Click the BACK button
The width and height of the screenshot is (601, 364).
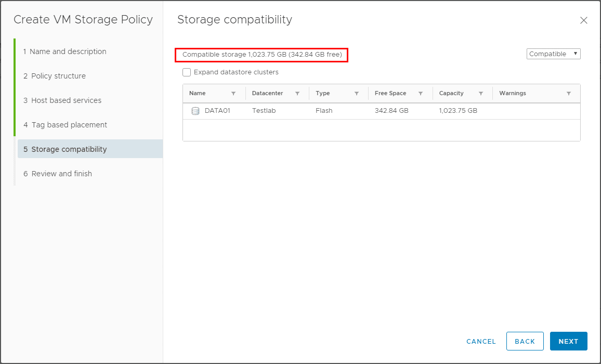point(525,341)
